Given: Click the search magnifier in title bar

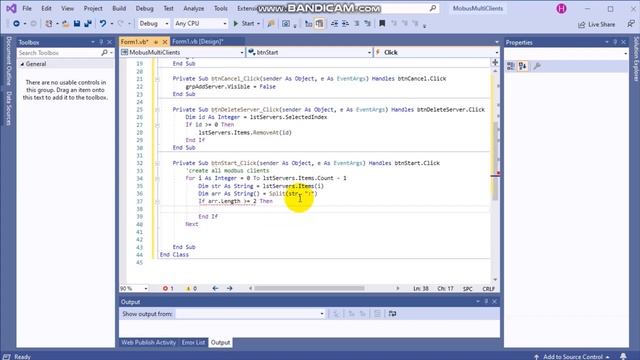Looking at the screenshot, I should point(433,8).
